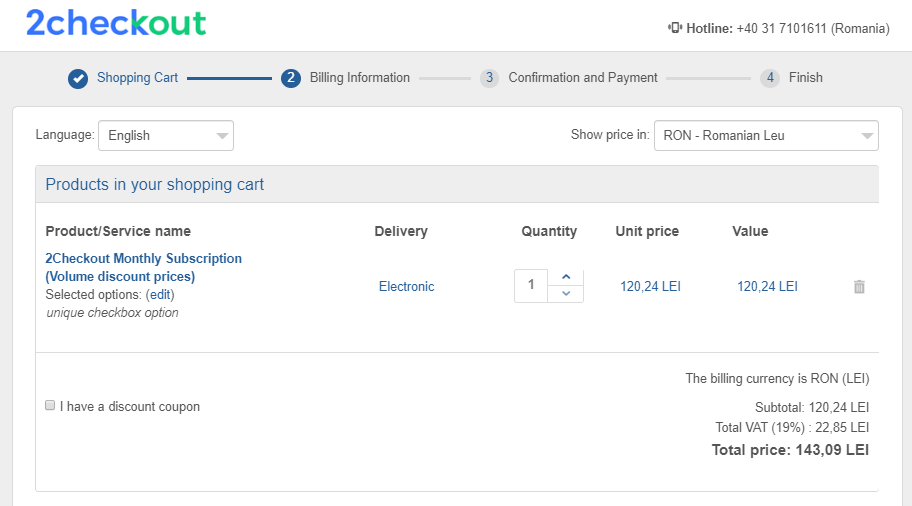
Task: Click the step 3 circle icon
Action: tap(489, 78)
